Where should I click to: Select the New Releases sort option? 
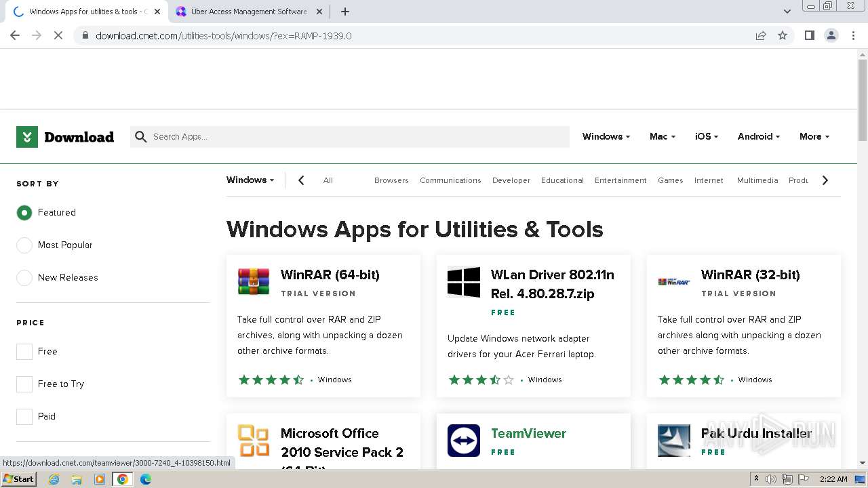24,278
